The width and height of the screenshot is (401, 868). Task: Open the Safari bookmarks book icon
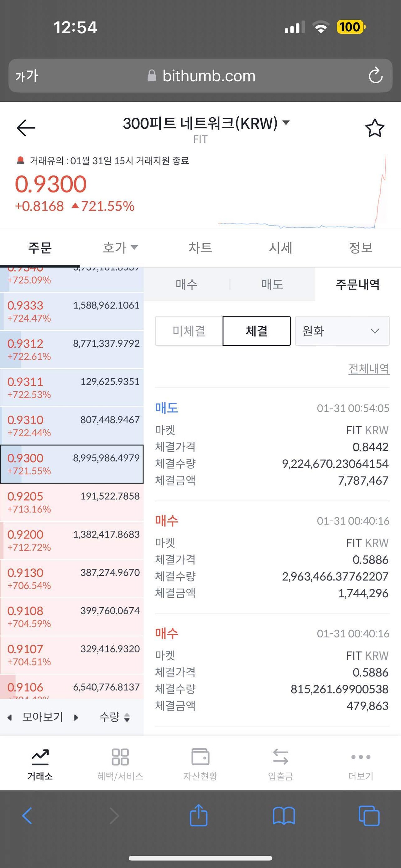coord(284,815)
